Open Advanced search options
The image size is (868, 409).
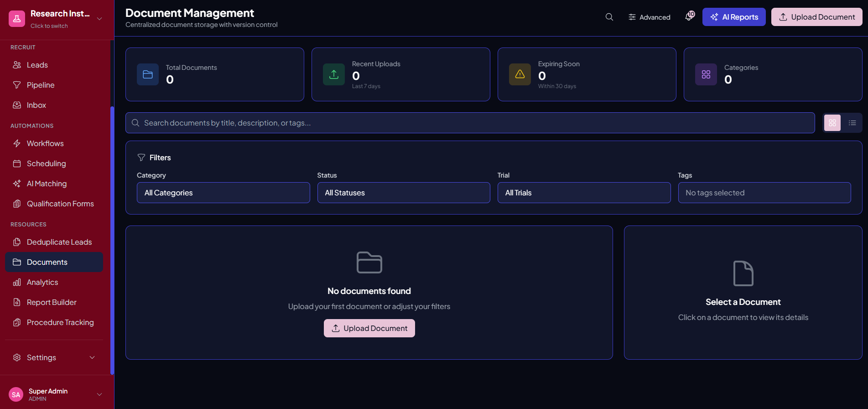click(649, 17)
